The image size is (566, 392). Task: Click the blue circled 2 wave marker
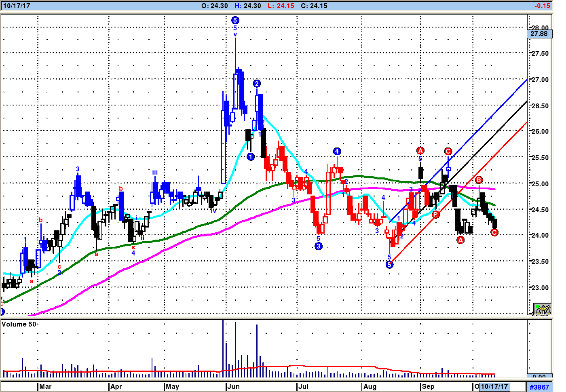click(257, 84)
